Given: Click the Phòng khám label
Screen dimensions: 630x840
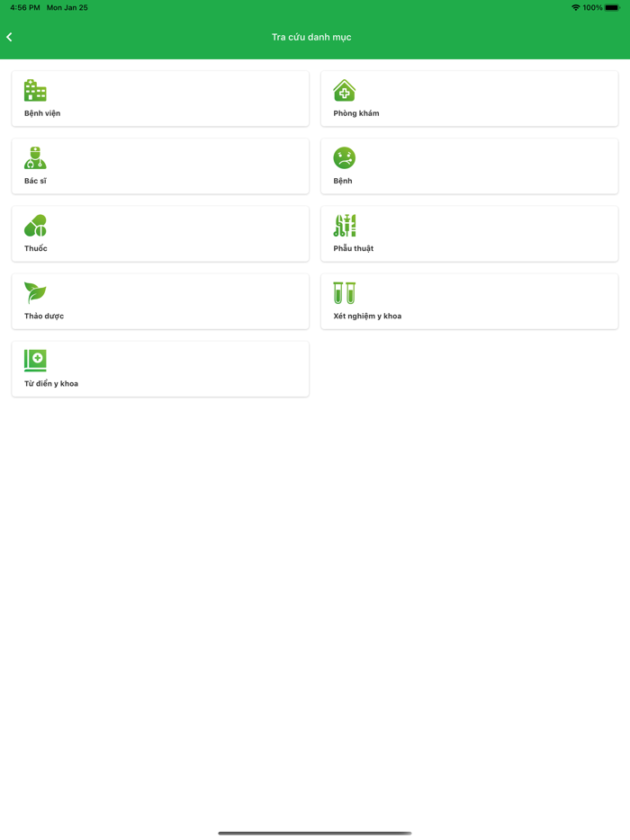Looking at the screenshot, I should click(356, 113).
